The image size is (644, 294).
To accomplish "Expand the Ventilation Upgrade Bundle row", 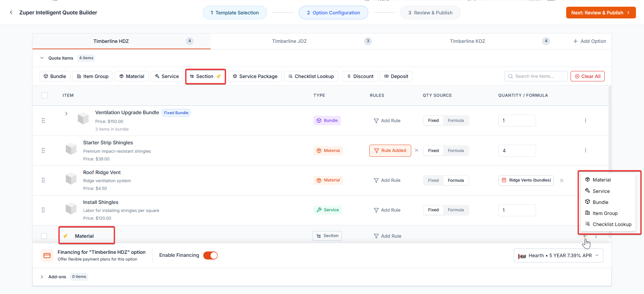I will point(66,114).
